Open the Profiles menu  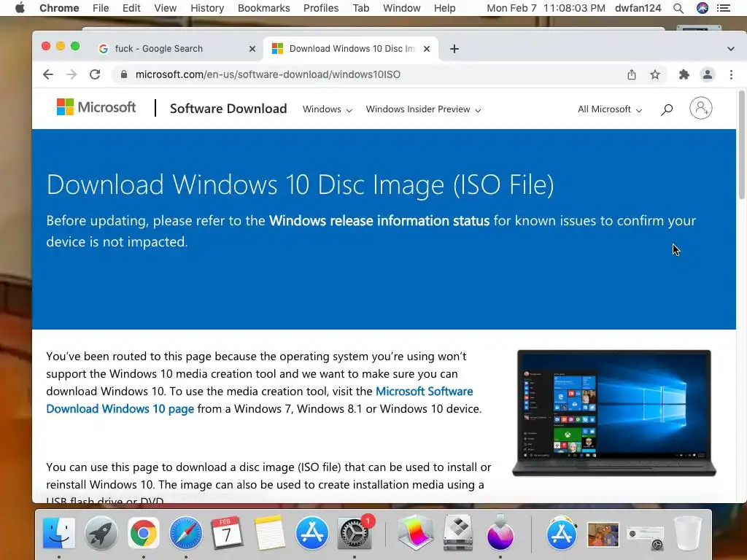click(321, 8)
